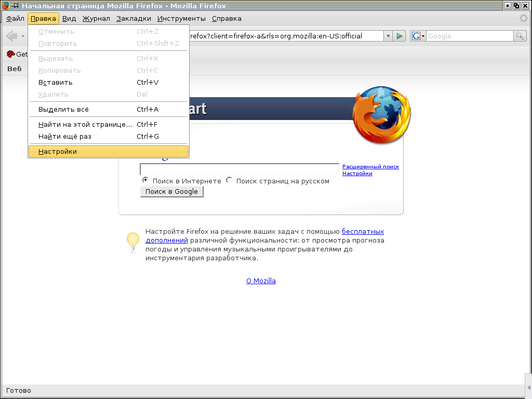Click the red bookmark favicon beside Get
The image size is (532, 399).
[10, 54]
